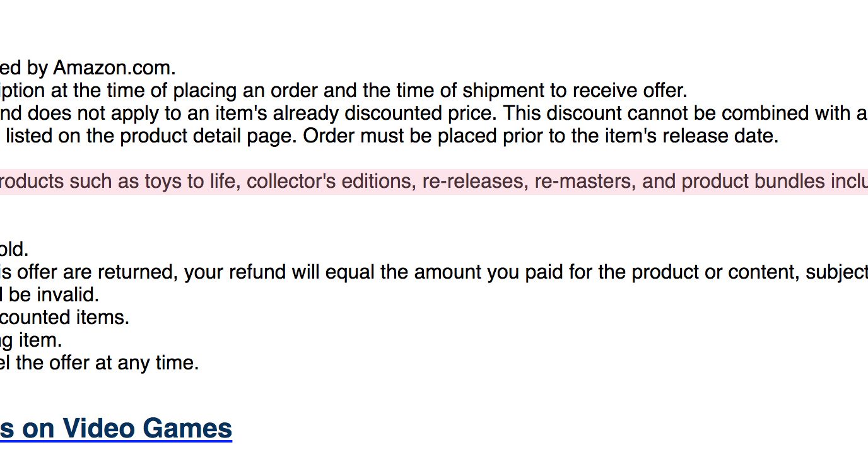Screen dimensions: 868x469
Task: Click the 'counted items.' line
Action: 64,318
